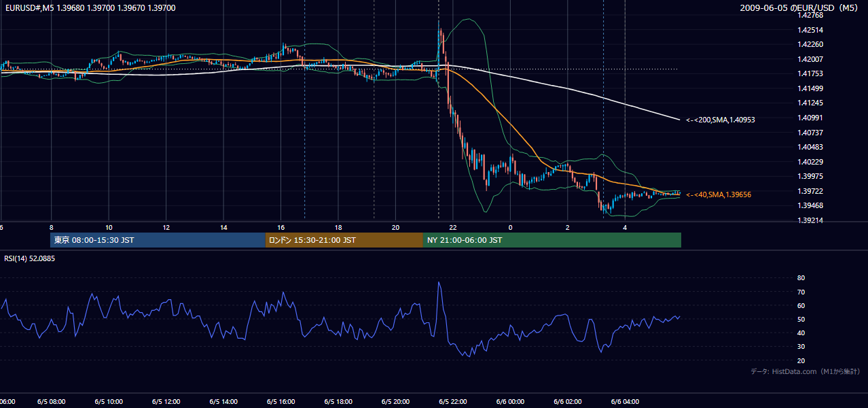Screen dimensions: 868x408
Task: Click price axis value 1.40737
Action: tap(810, 133)
